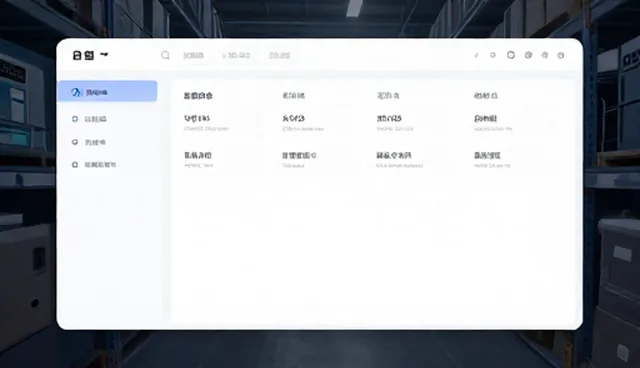Click the bold rounded-square icon in header
The image size is (640, 368).
pyautogui.click(x=511, y=55)
